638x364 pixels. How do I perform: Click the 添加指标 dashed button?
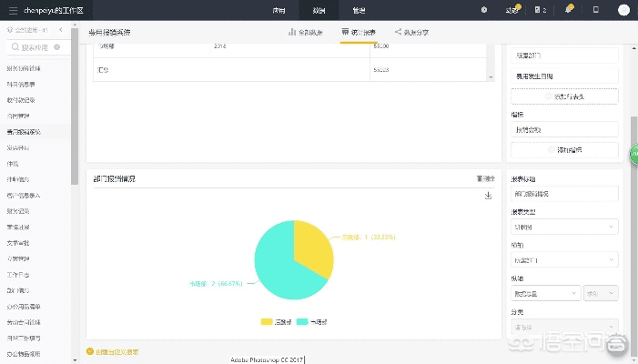click(564, 149)
